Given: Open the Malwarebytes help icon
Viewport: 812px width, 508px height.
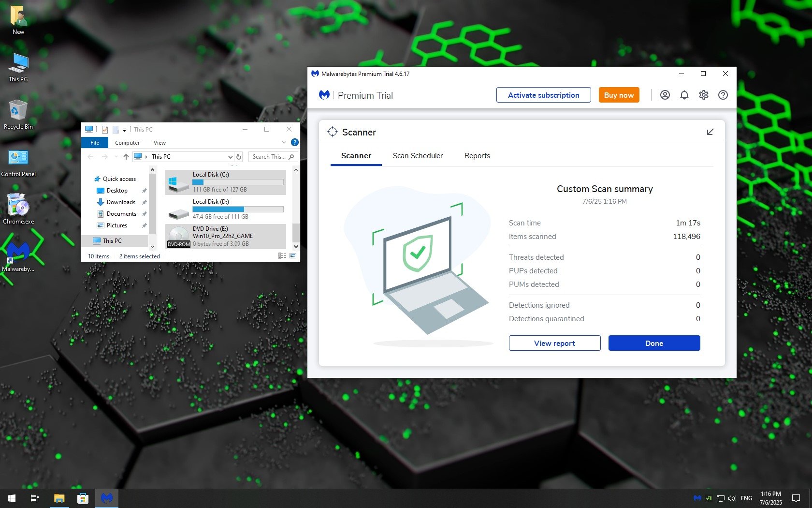Looking at the screenshot, I should click(x=723, y=95).
